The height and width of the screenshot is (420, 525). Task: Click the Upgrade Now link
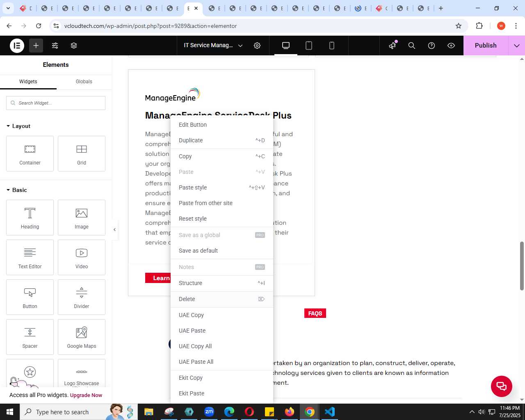pyautogui.click(x=86, y=395)
